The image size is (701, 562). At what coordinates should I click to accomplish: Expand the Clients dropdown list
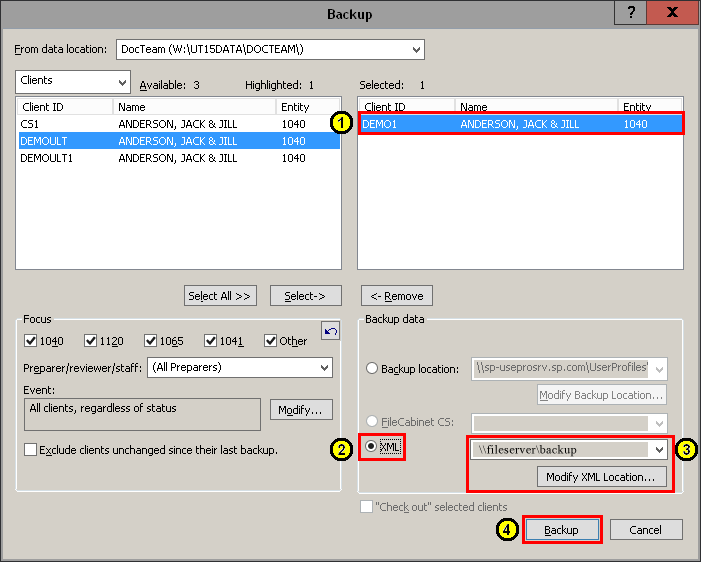click(x=122, y=82)
